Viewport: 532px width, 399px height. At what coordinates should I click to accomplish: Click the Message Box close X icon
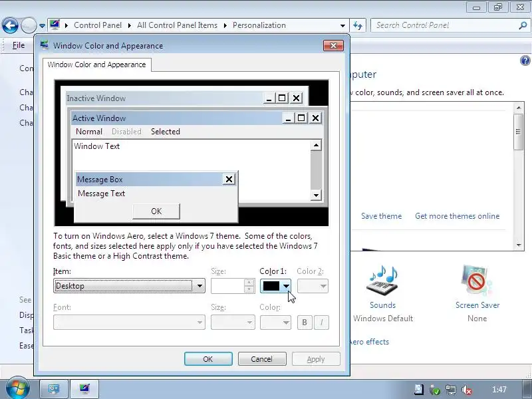(229, 179)
